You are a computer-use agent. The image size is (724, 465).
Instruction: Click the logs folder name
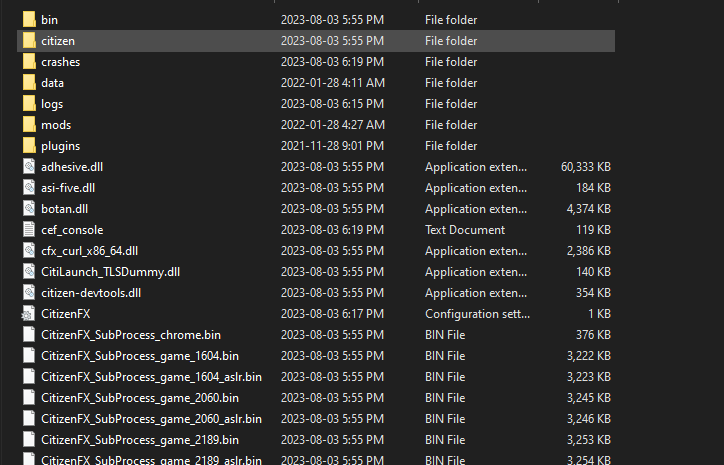coord(52,104)
